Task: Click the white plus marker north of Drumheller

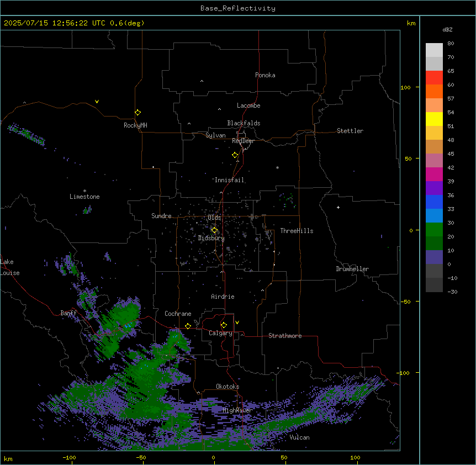Action: [x=338, y=207]
